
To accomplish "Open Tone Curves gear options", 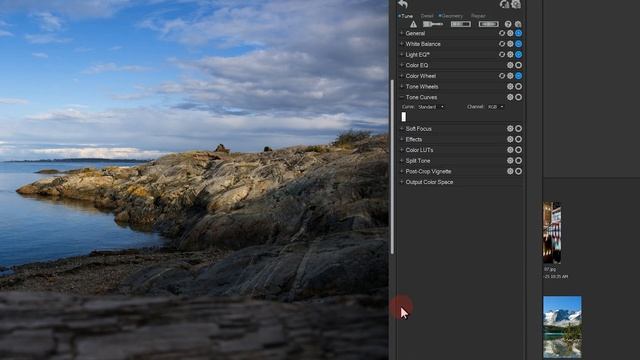I will coord(510,97).
